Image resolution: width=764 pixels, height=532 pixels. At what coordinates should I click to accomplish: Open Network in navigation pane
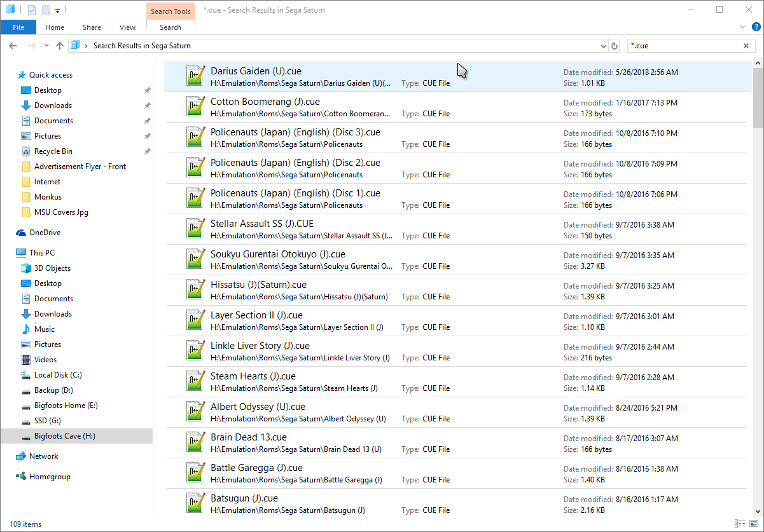coord(43,456)
